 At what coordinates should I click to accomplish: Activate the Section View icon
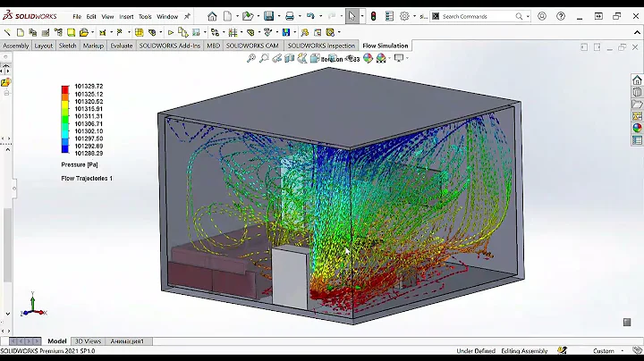(290, 58)
